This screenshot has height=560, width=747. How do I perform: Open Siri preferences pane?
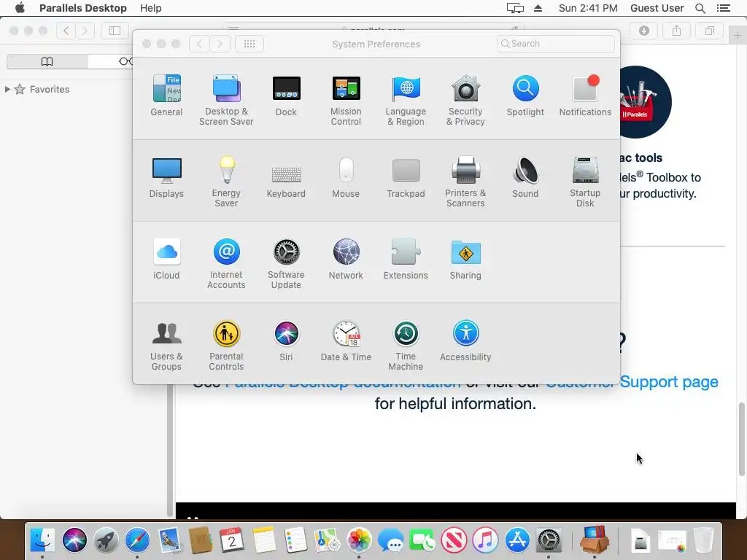pyautogui.click(x=286, y=341)
